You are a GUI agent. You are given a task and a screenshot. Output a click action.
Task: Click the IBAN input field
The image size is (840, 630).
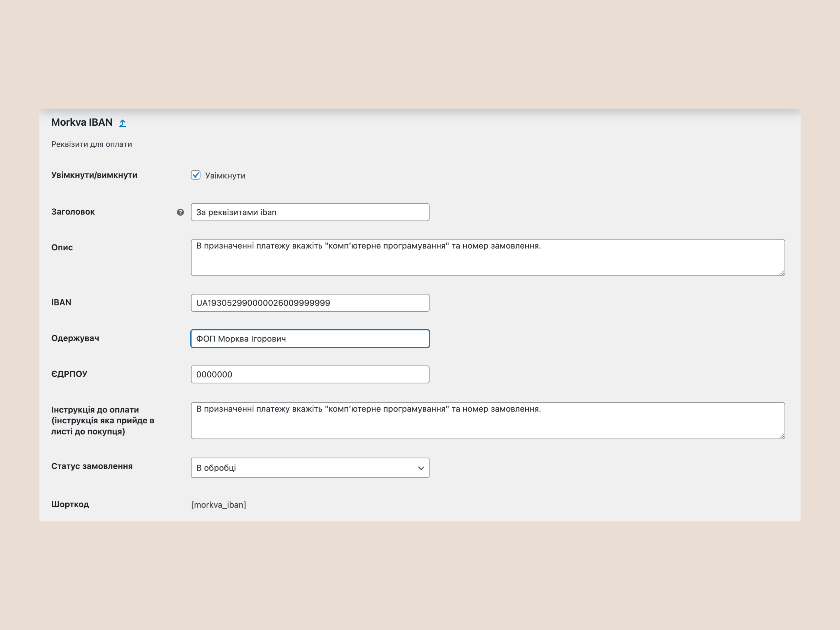coord(310,303)
